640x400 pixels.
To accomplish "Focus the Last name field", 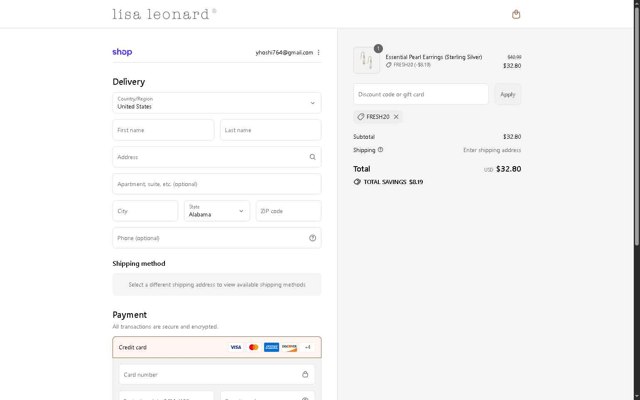I will [271, 130].
